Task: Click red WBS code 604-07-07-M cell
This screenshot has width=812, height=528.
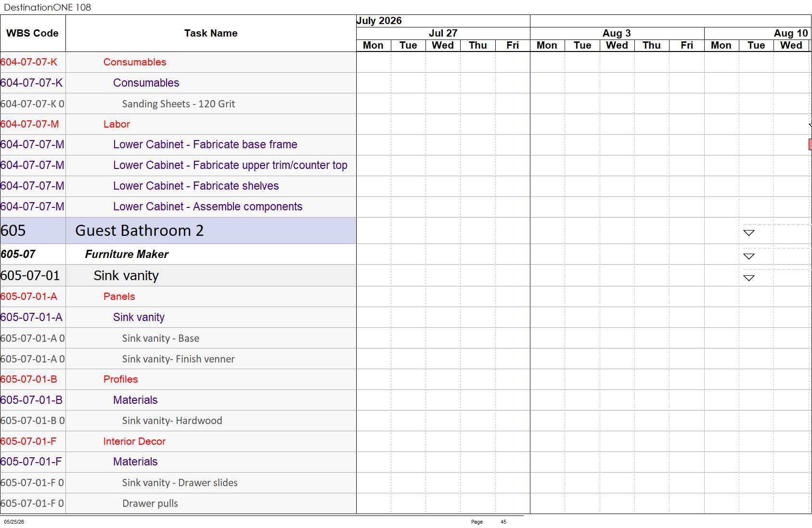Action: click(33, 124)
